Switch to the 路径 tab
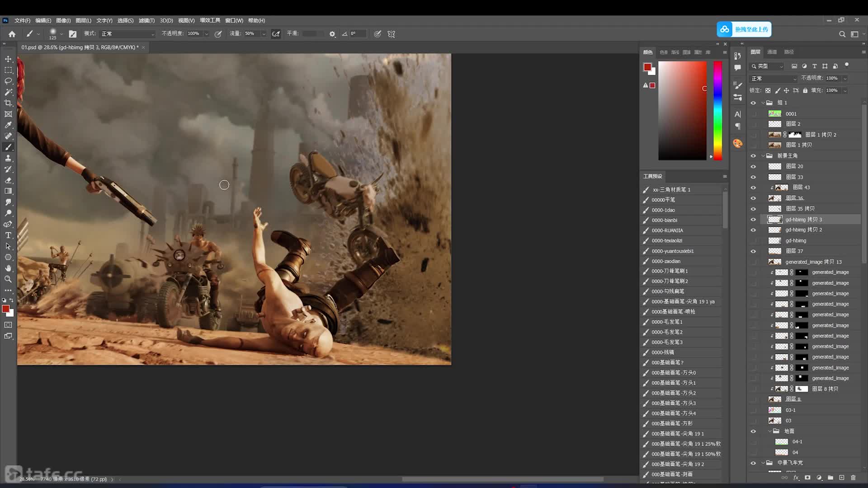This screenshot has width=868, height=488. coord(789,52)
